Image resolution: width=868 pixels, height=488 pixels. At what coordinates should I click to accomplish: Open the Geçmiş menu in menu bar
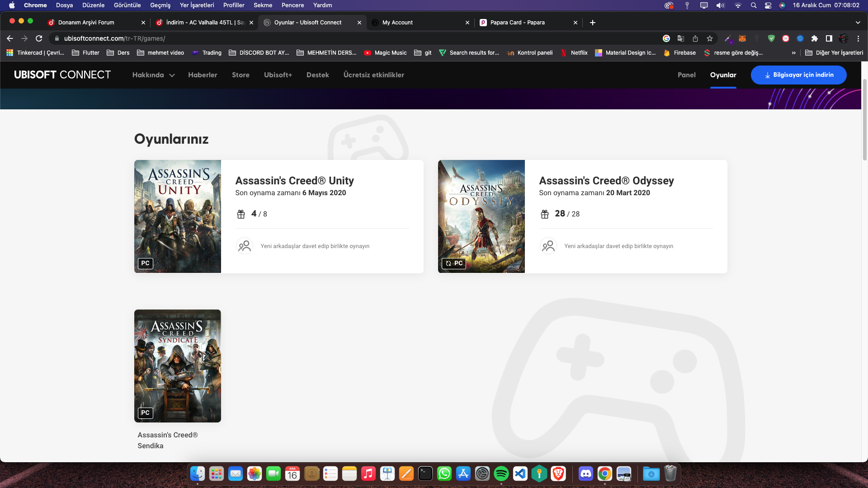coord(160,5)
